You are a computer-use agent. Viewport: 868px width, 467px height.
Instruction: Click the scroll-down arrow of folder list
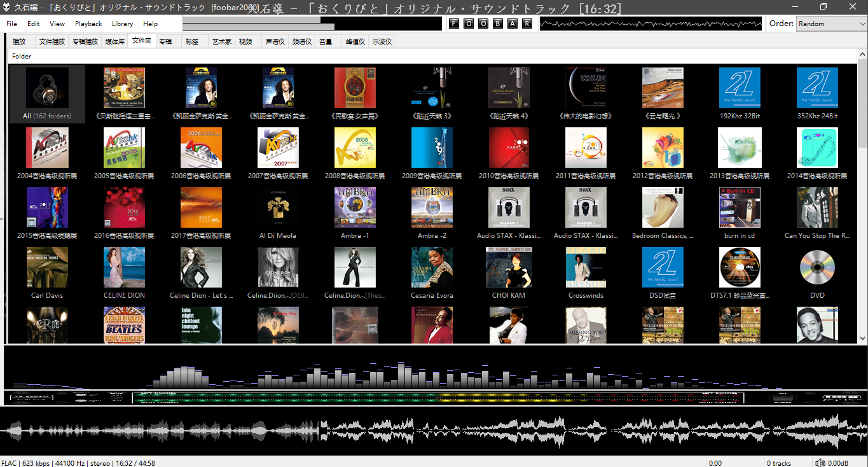(x=862, y=338)
